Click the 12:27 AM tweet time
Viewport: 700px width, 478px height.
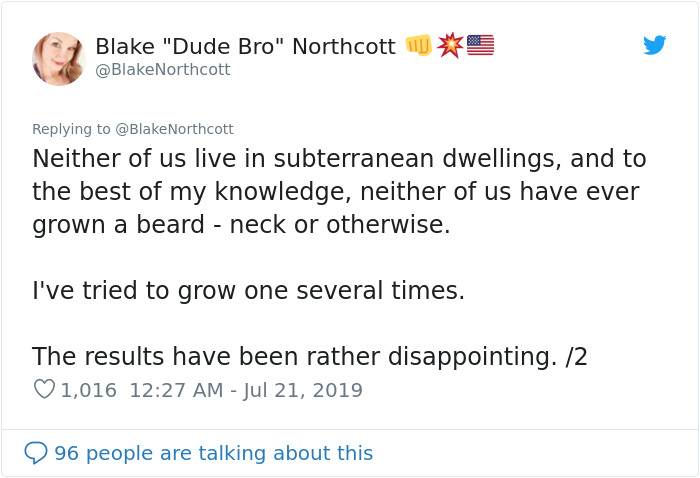pos(176,390)
